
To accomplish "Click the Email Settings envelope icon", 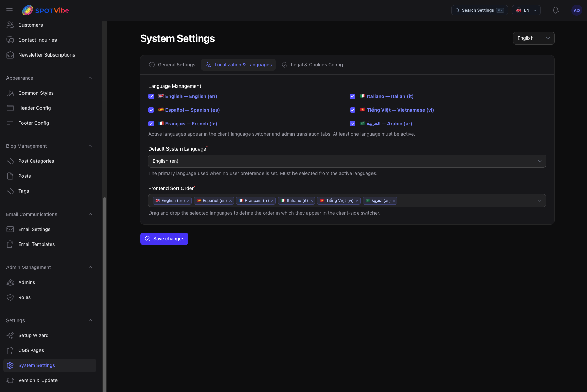I will 10,229.
